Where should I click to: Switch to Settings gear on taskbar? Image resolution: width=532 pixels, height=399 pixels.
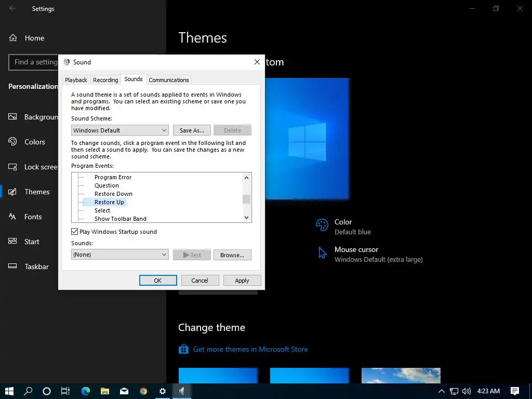tap(163, 391)
